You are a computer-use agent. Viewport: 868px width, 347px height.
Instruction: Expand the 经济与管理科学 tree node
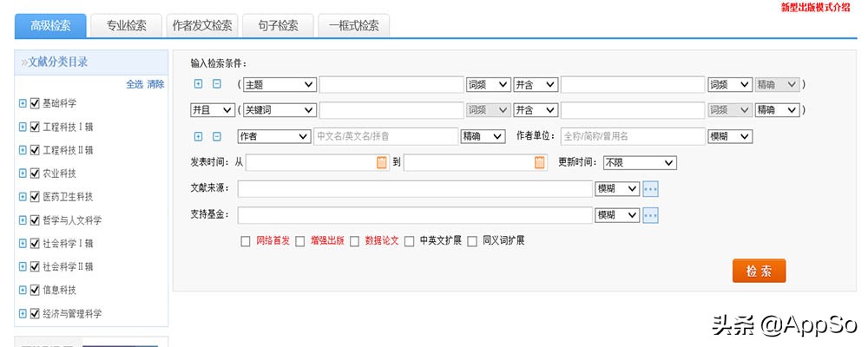click(x=23, y=313)
